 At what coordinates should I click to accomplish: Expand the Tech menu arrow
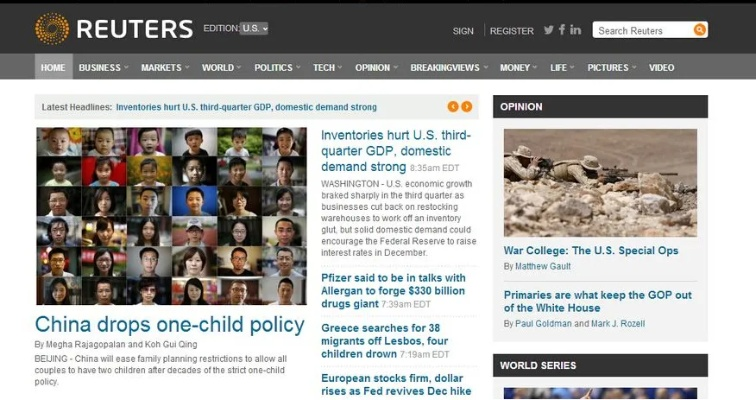(x=339, y=67)
